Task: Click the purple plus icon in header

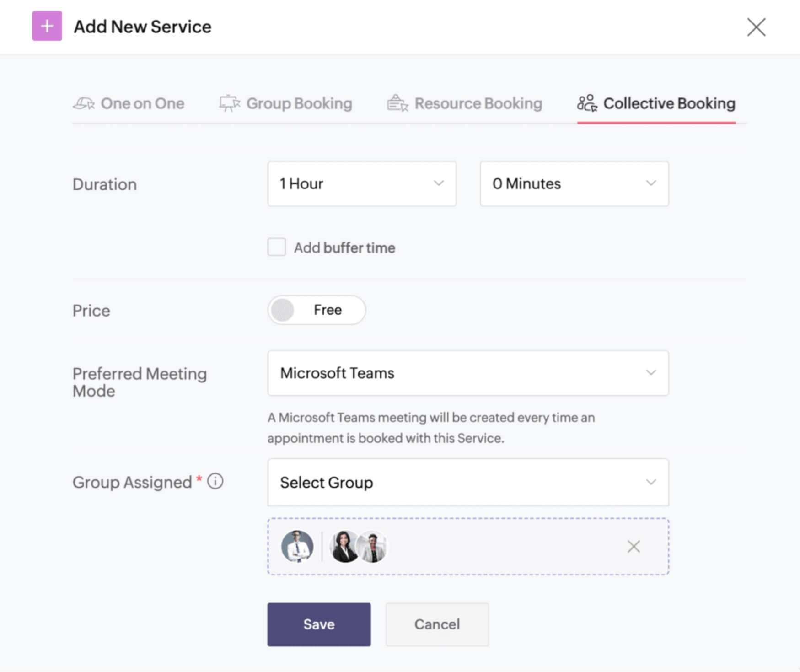Action: [x=47, y=26]
